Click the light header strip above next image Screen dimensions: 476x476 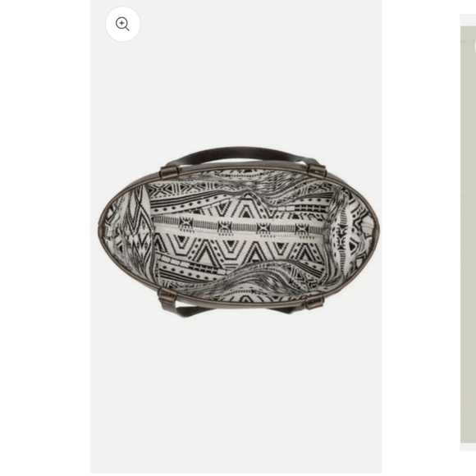(x=468, y=20)
